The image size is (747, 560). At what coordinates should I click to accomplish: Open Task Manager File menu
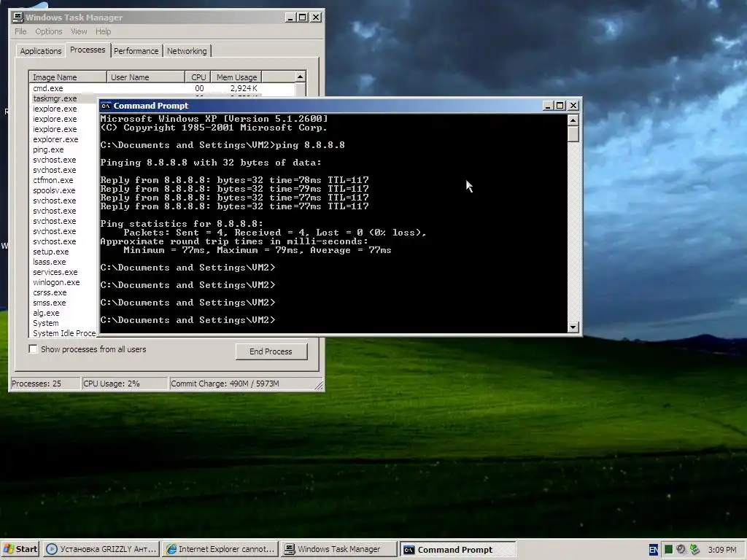(20, 31)
